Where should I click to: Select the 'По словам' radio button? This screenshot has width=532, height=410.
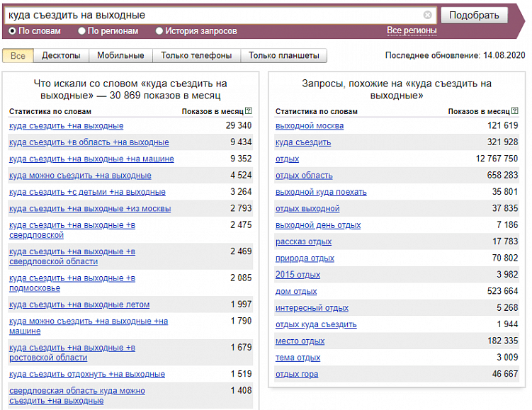pos(13,31)
